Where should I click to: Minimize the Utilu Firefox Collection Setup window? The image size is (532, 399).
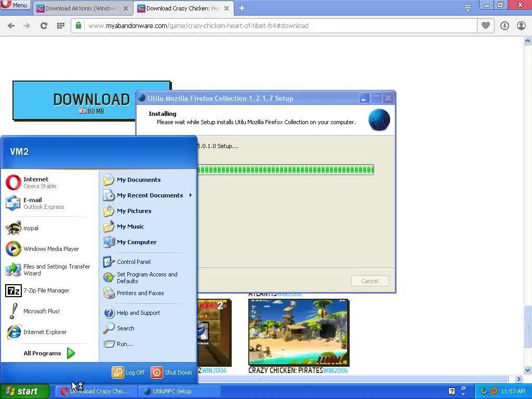(x=364, y=98)
